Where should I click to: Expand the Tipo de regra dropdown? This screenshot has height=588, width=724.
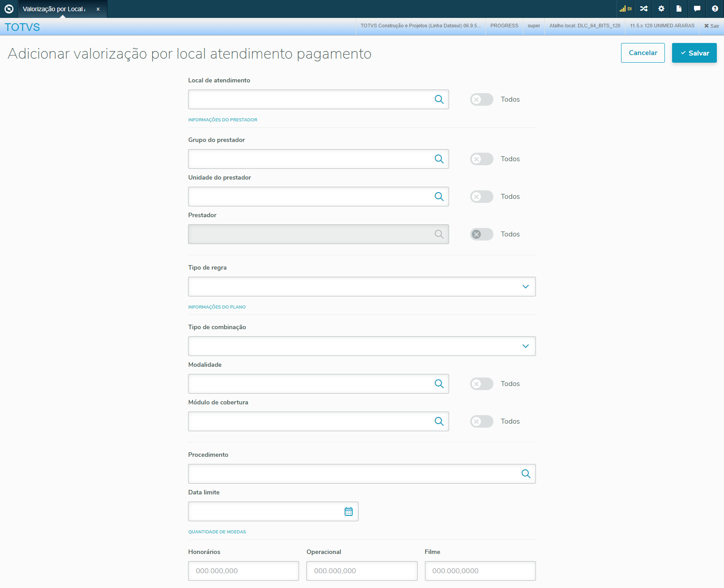tap(361, 287)
